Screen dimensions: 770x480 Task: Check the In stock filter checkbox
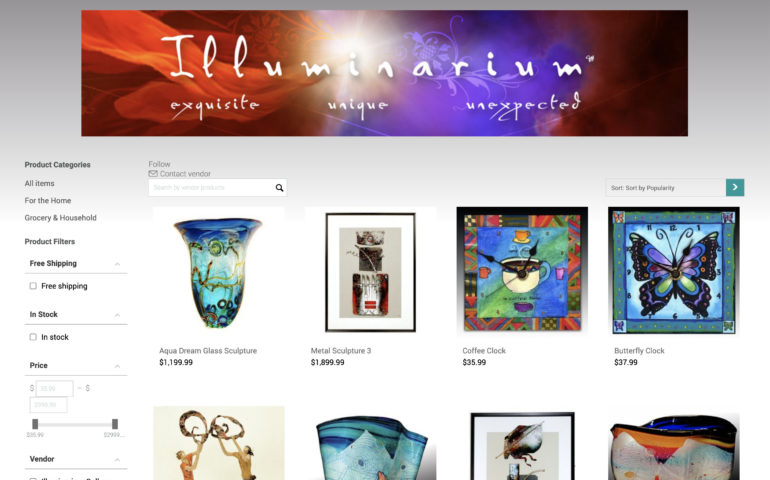coord(33,337)
